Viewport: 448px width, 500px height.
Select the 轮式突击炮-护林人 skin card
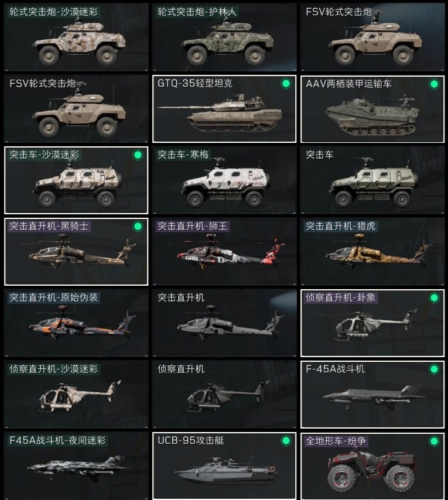coord(224,37)
